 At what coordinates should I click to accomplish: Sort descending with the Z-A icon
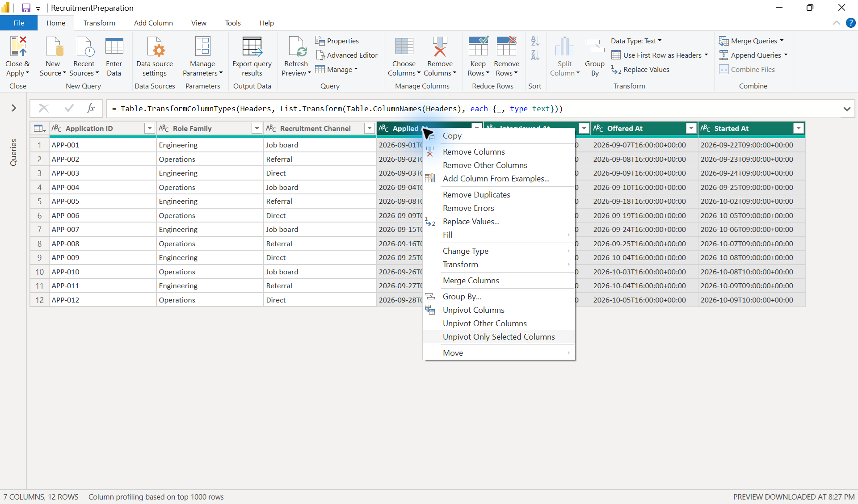[535, 55]
